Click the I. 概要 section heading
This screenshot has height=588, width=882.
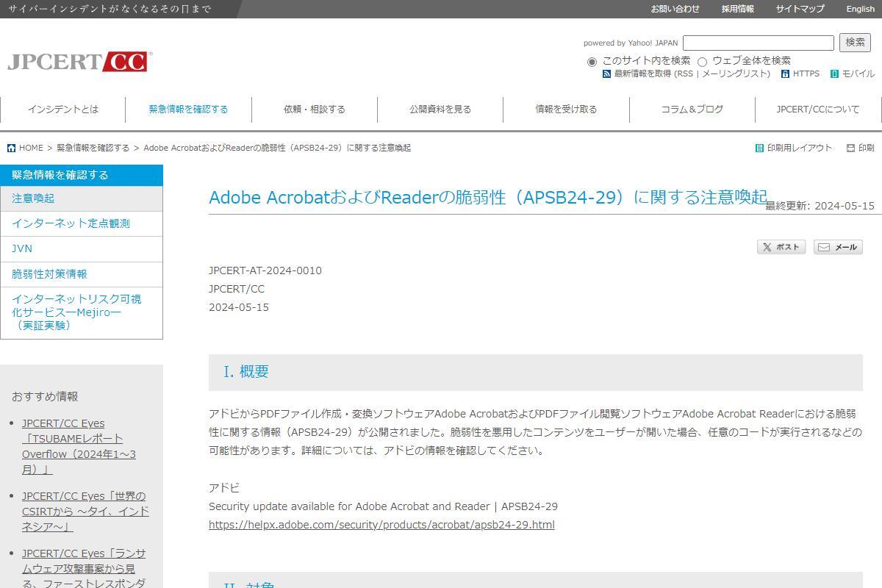(x=536, y=372)
